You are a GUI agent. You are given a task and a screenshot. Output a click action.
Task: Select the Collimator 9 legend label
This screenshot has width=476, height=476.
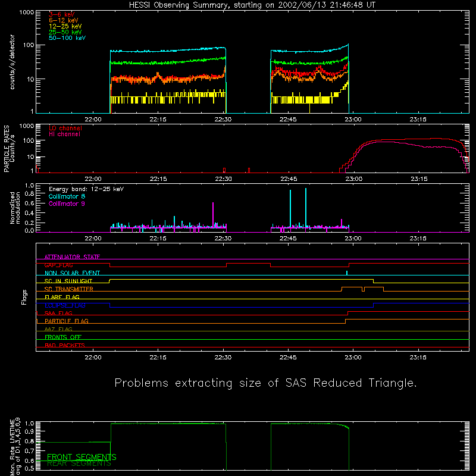(x=67, y=203)
